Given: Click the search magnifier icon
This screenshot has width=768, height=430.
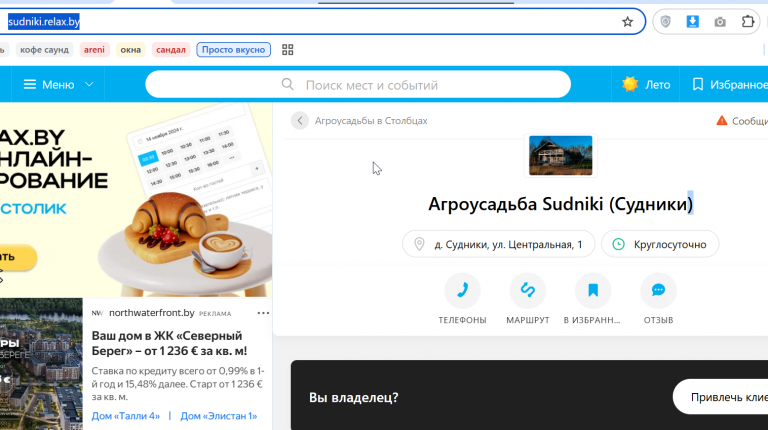Looking at the screenshot, I should coord(288,84).
